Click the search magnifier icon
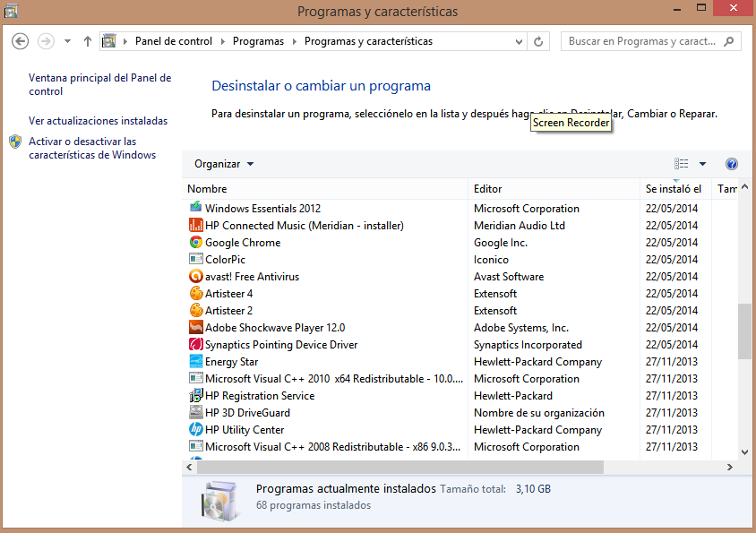The image size is (756, 533). pyautogui.click(x=729, y=41)
